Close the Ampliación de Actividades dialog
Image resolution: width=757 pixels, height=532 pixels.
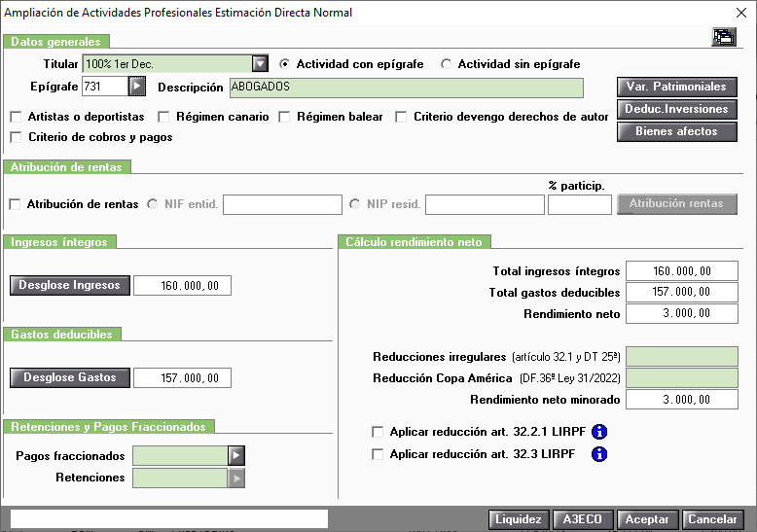coord(741,13)
